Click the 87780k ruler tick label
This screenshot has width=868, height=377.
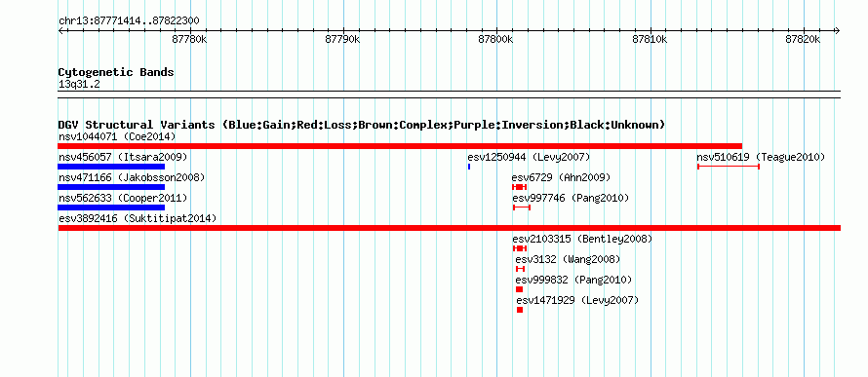tap(189, 39)
